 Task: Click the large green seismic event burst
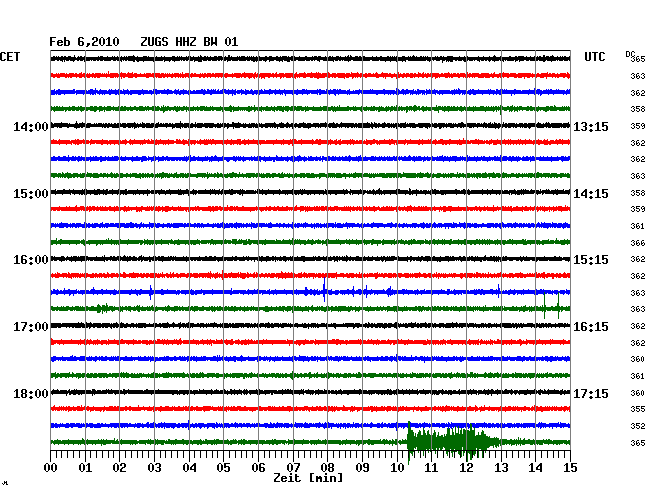click(453, 442)
